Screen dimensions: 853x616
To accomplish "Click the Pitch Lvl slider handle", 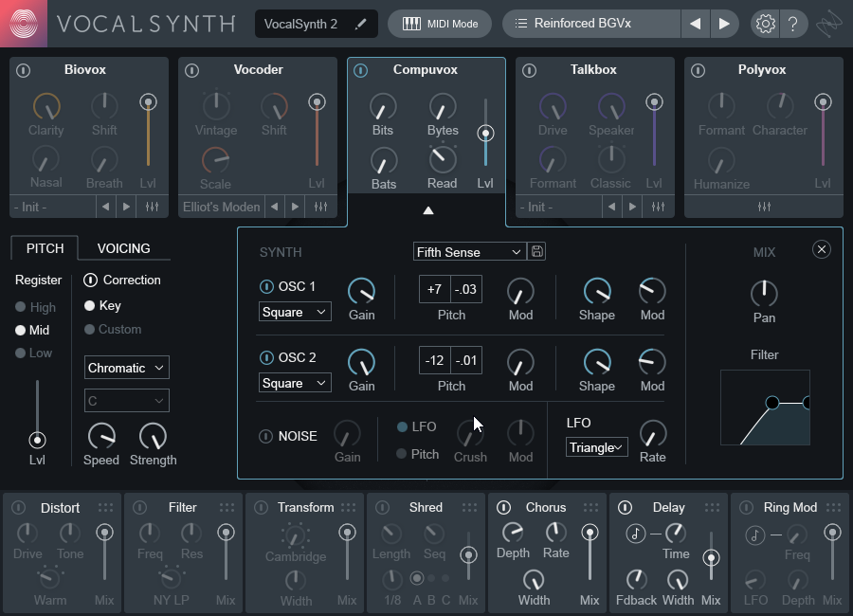I will tap(37, 440).
